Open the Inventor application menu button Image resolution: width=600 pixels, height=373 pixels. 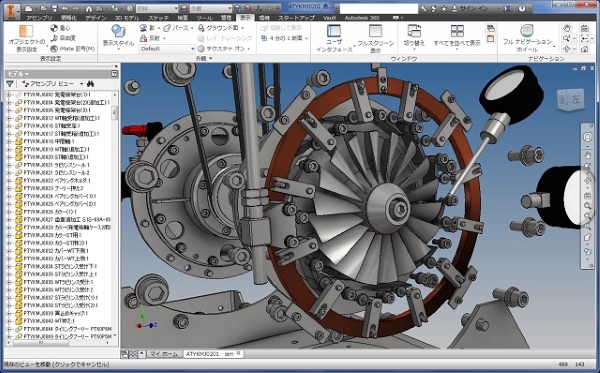click(x=11, y=11)
